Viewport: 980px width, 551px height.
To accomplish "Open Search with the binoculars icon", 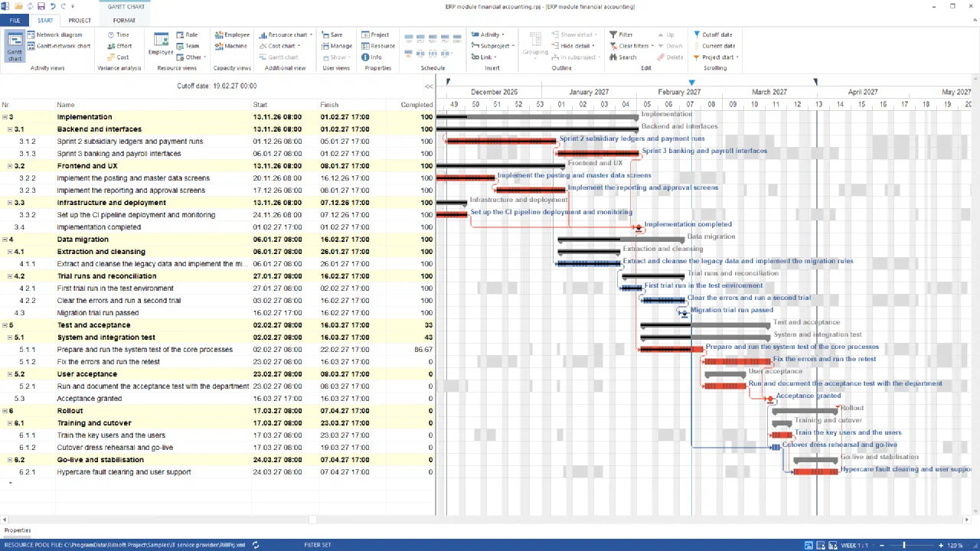I will coord(622,57).
